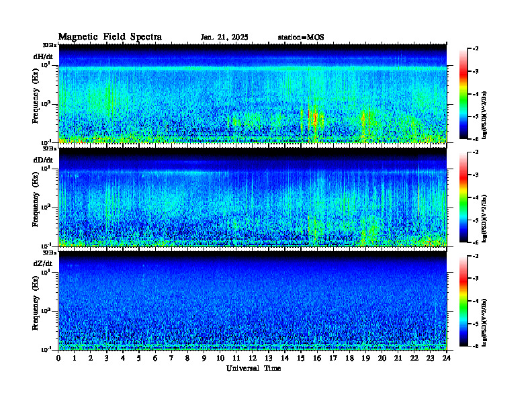Select the "dD/dt" panel label
The height and width of the screenshot is (411, 532).
43,160
